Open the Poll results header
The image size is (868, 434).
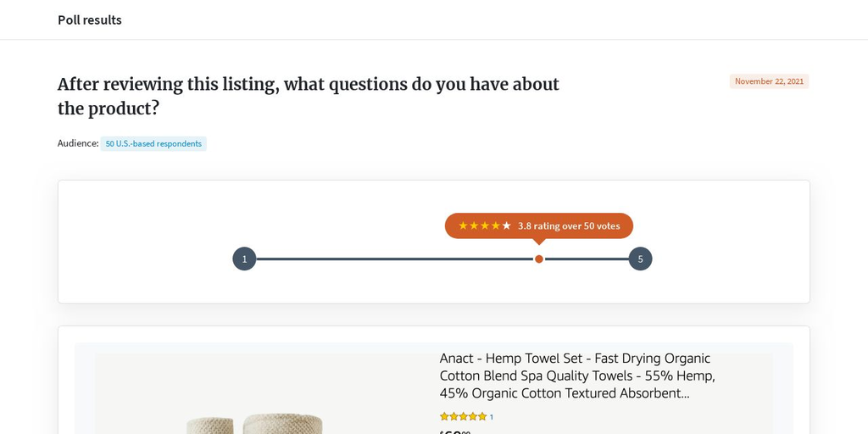(x=90, y=20)
